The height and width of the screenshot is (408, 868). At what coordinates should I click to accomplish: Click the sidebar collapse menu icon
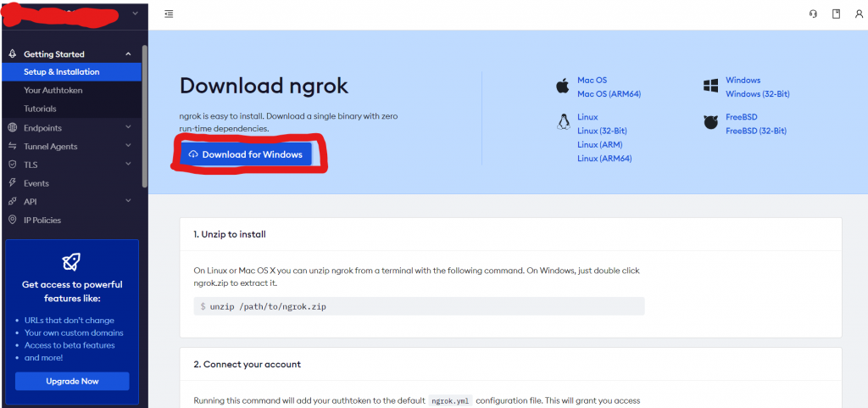pyautogui.click(x=169, y=14)
